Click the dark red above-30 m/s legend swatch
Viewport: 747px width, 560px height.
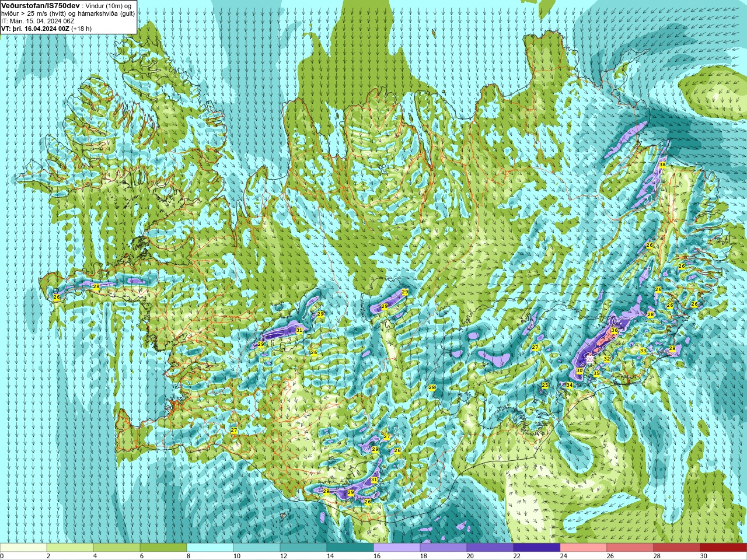pyautogui.click(x=724, y=548)
